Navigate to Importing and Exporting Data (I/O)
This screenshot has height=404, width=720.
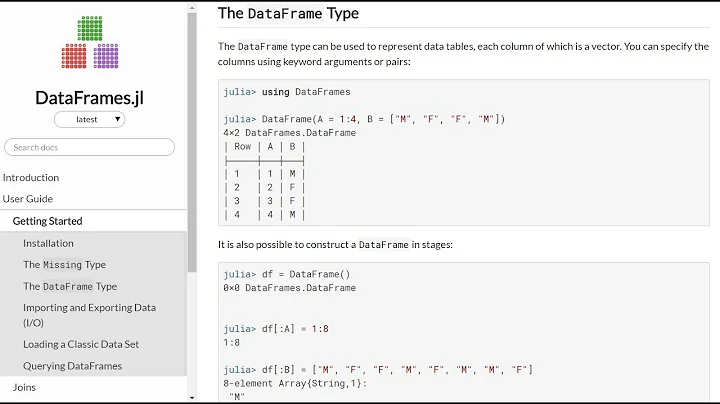coord(89,315)
